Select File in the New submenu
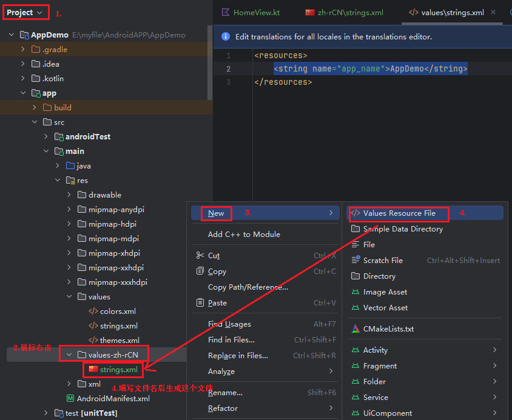Screen dimensions: 512x420 (425, 245)
